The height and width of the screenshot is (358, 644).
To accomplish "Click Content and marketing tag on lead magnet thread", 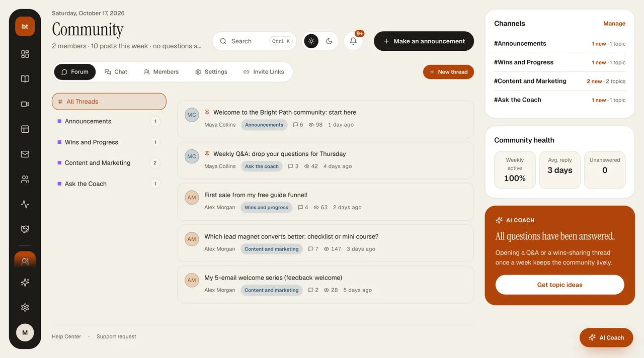I will coord(272,249).
